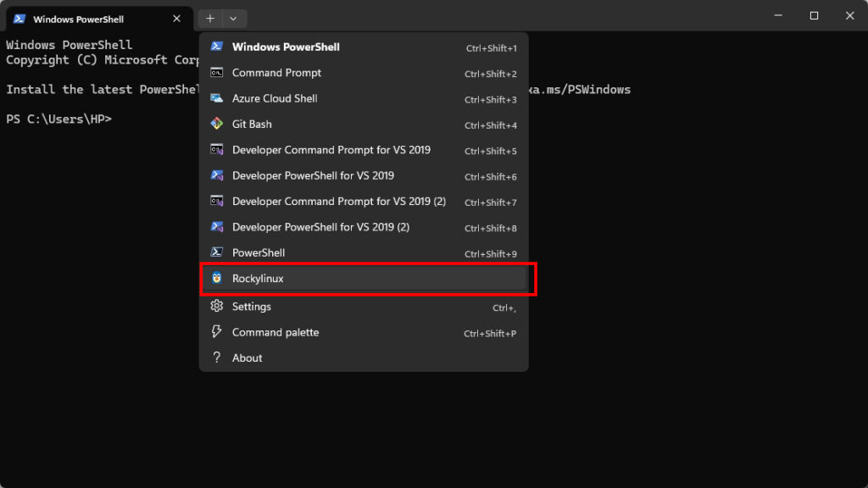Select PowerShell profile label

point(259,252)
